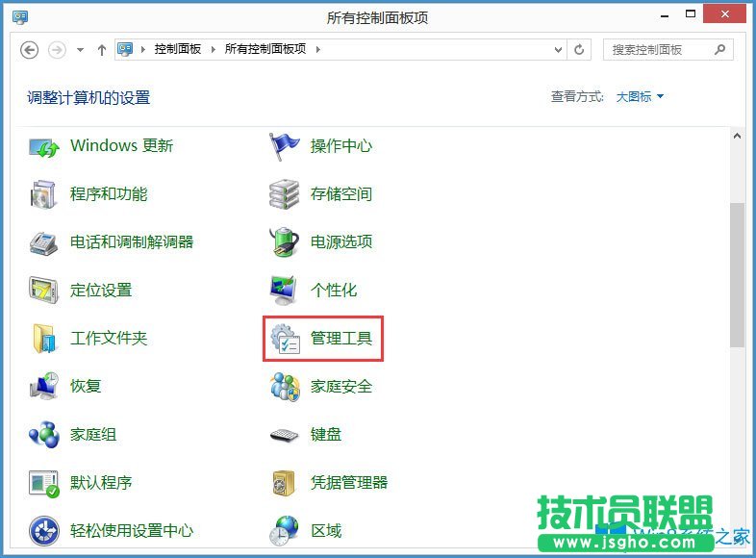Click the search magnifier icon

[719, 49]
